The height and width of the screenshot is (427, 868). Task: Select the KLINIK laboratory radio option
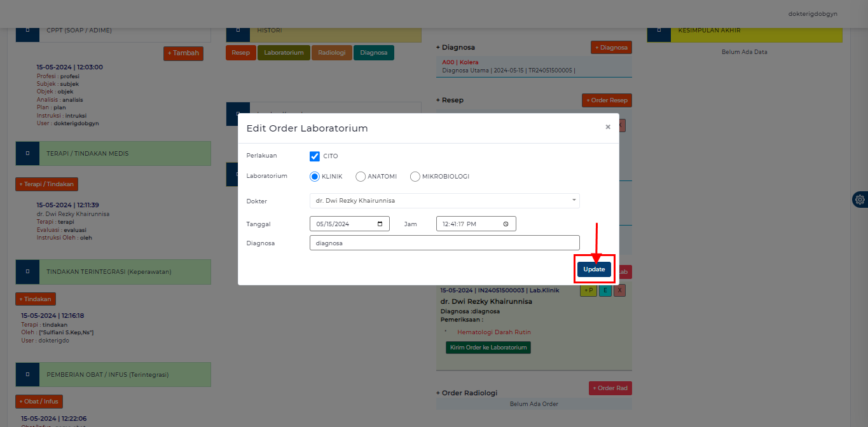(x=315, y=177)
